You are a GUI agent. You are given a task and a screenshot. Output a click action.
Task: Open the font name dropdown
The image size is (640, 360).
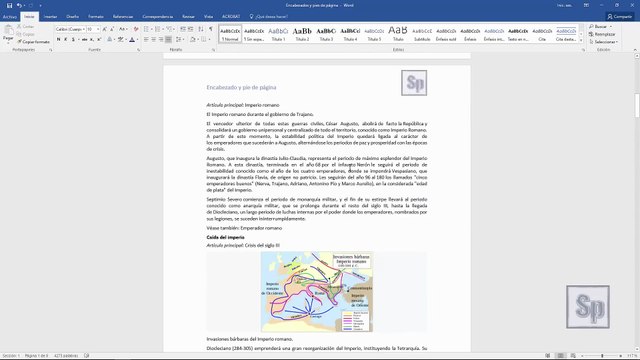click(84, 29)
